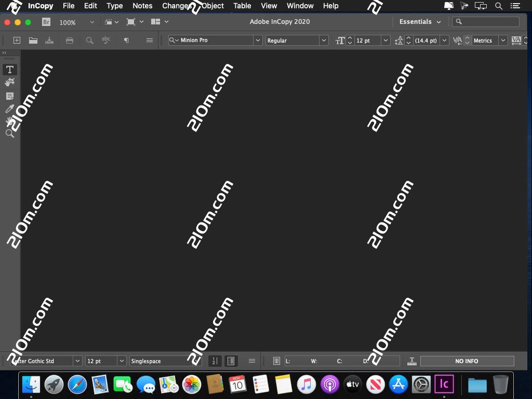Open the top toolbar panel menu icon

point(150,41)
